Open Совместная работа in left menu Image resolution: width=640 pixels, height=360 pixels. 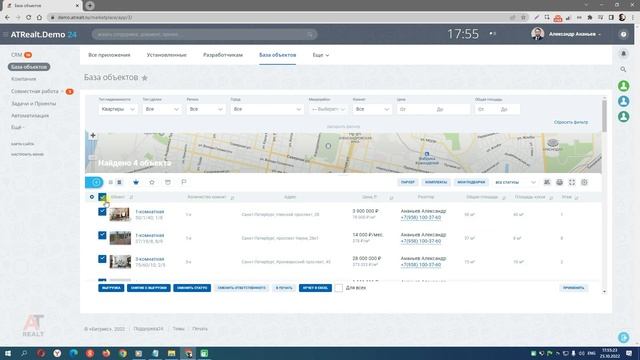coord(35,91)
